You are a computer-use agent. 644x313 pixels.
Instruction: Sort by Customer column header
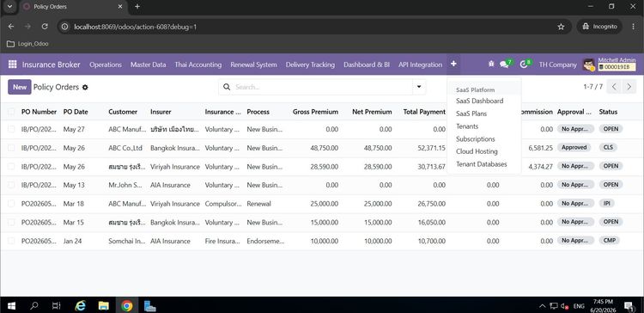123,112
